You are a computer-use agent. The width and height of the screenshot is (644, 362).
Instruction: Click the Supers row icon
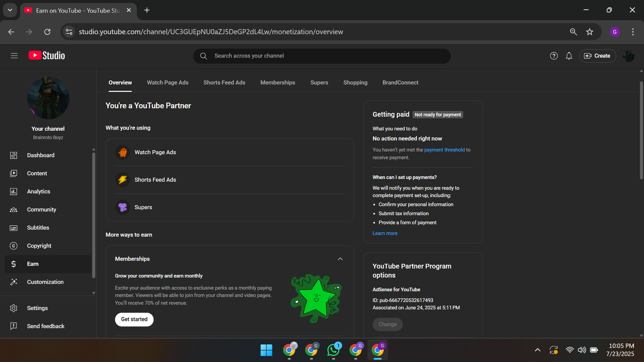pos(123,207)
